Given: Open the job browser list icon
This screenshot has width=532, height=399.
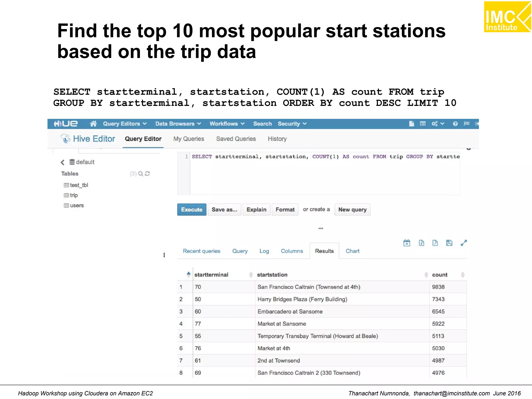Looking at the screenshot, I should 423,124.
